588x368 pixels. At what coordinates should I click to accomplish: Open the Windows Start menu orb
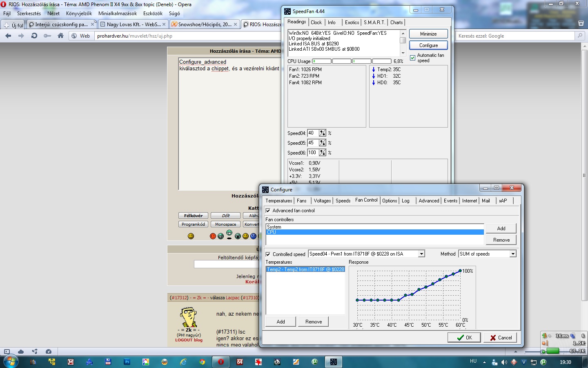point(10,362)
